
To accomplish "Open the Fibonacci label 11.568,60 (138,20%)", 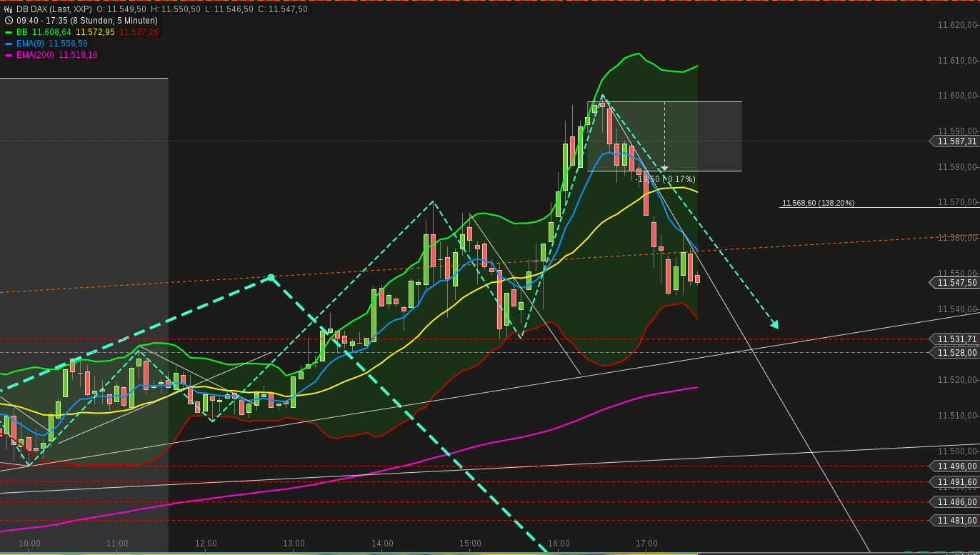I will pos(819,203).
